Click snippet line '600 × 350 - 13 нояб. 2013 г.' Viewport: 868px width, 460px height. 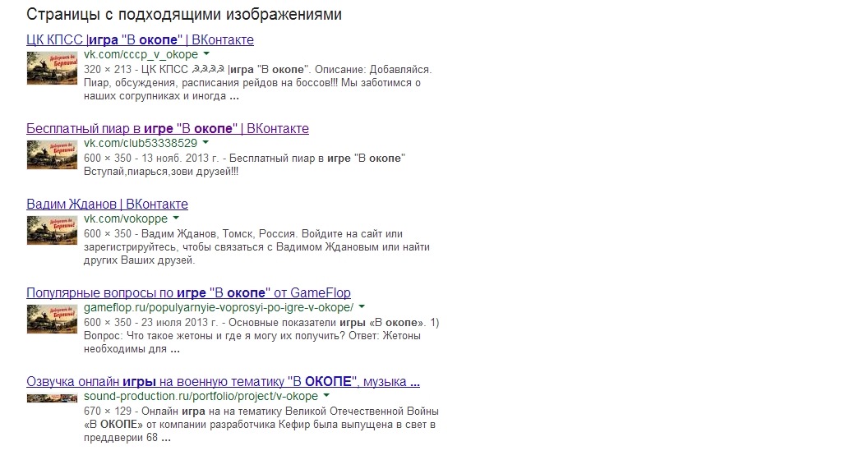245,158
